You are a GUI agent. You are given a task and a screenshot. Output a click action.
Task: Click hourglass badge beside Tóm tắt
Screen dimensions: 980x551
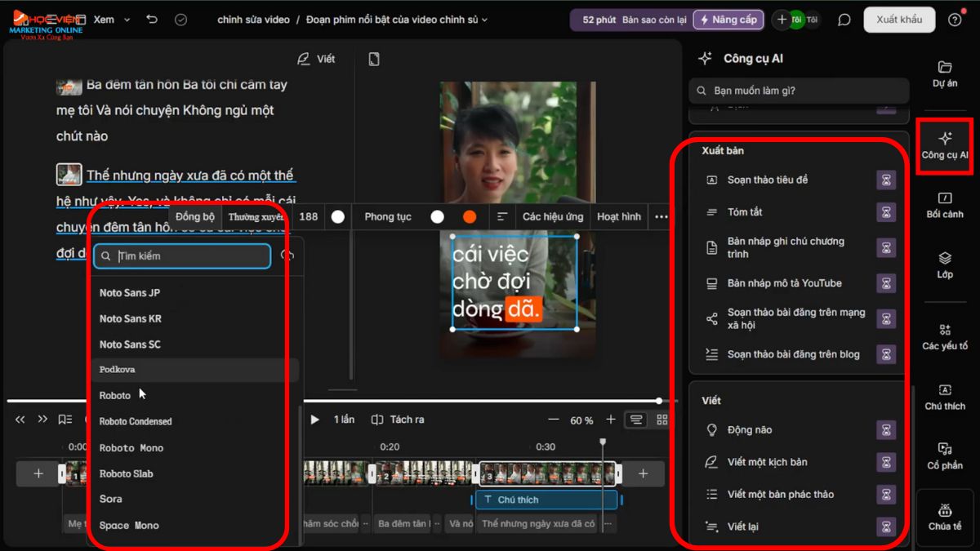click(x=886, y=212)
